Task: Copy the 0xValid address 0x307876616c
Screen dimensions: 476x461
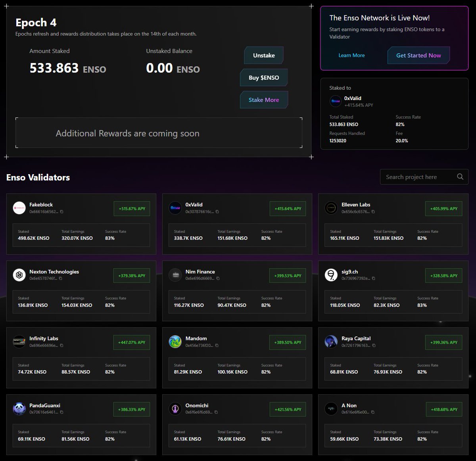Action: [x=217, y=212]
